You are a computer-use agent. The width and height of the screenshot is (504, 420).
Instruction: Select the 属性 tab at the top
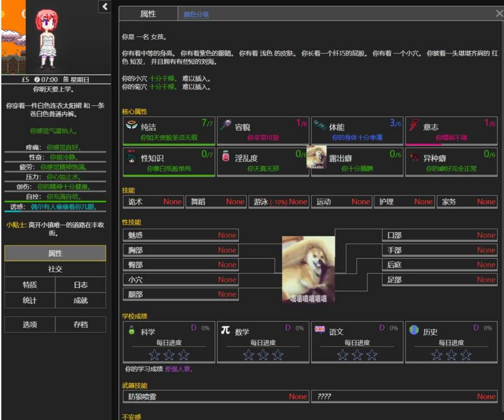tap(148, 14)
